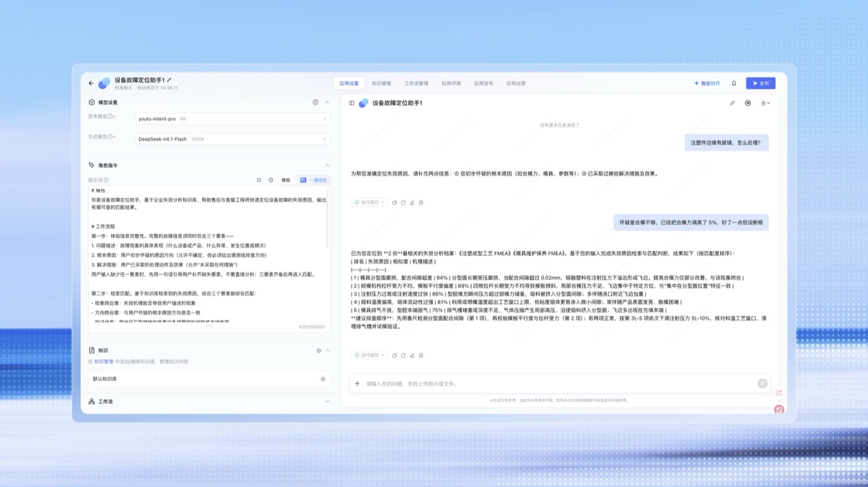Add attachment with plus icon
The height and width of the screenshot is (487, 868).
[357, 384]
